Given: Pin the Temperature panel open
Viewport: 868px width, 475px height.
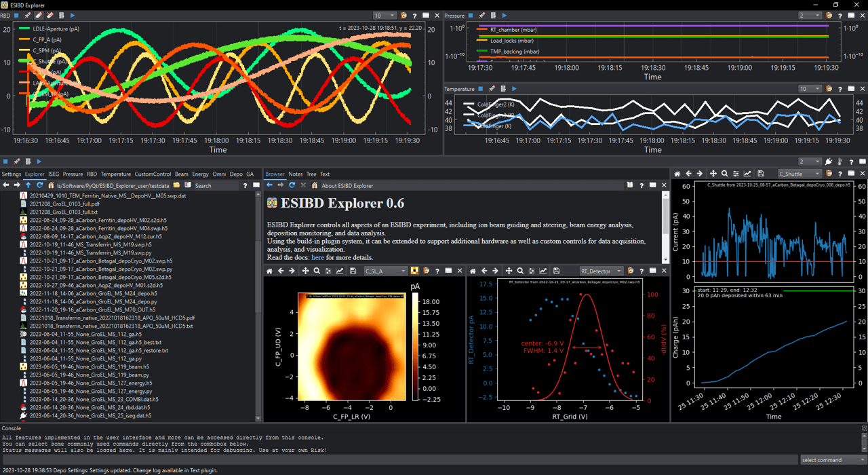Looking at the screenshot, I should pyautogui.click(x=480, y=88).
